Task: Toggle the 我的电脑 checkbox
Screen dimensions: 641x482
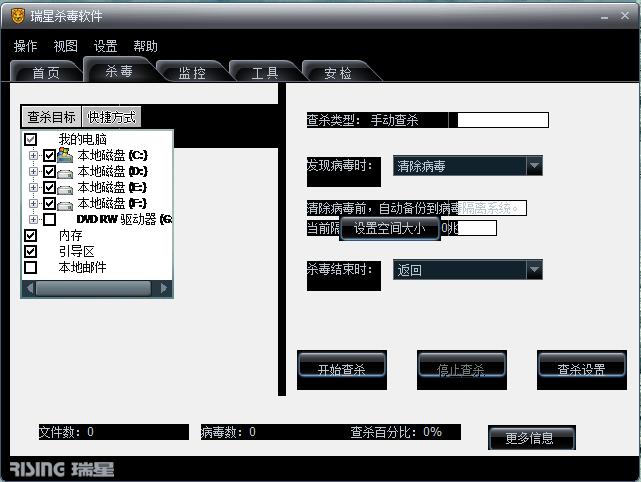Action: point(30,139)
